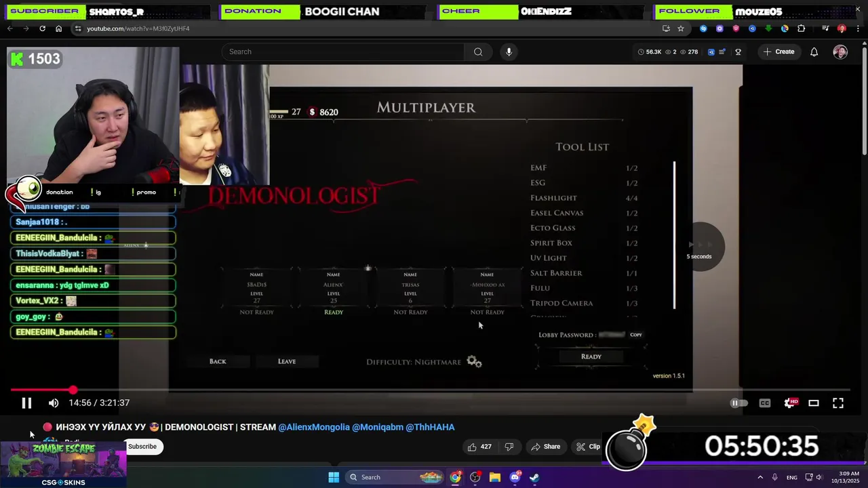Open media controls icon in toolbar
The height and width of the screenshot is (488, 868).
[825, 28]
